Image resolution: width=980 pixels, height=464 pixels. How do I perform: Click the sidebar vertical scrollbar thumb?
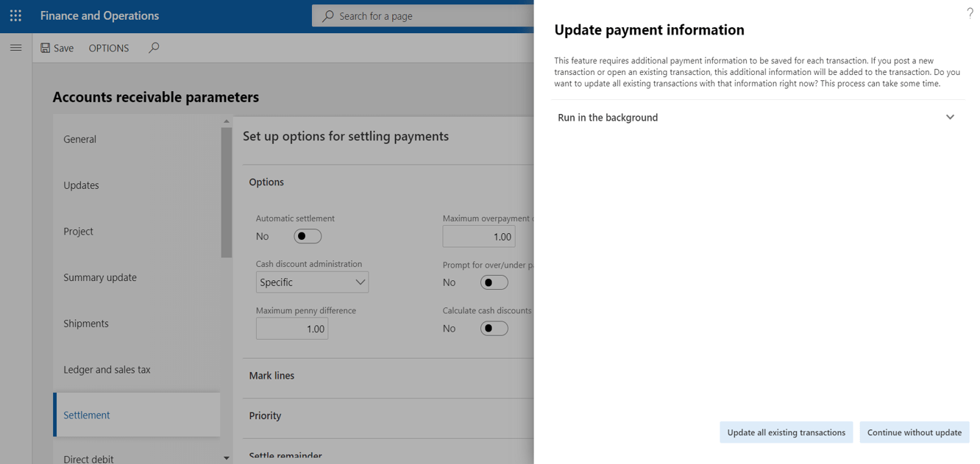227,191
